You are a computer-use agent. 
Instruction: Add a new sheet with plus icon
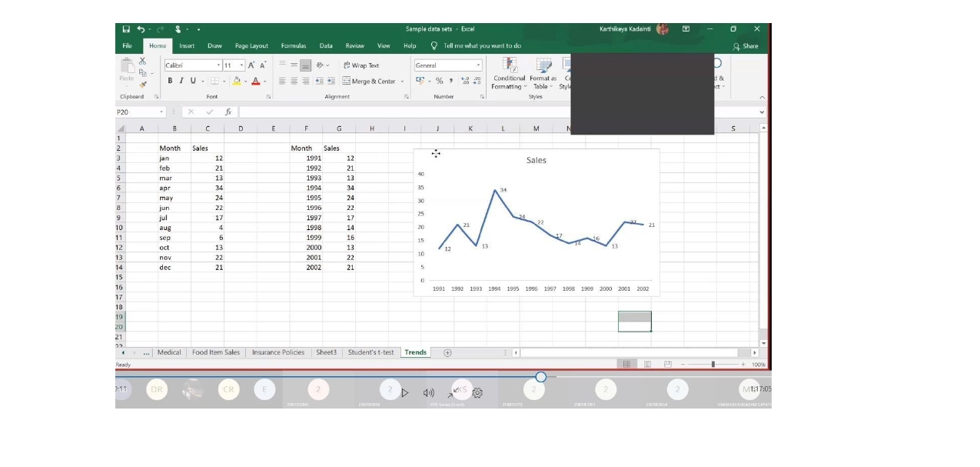[447, 352]
